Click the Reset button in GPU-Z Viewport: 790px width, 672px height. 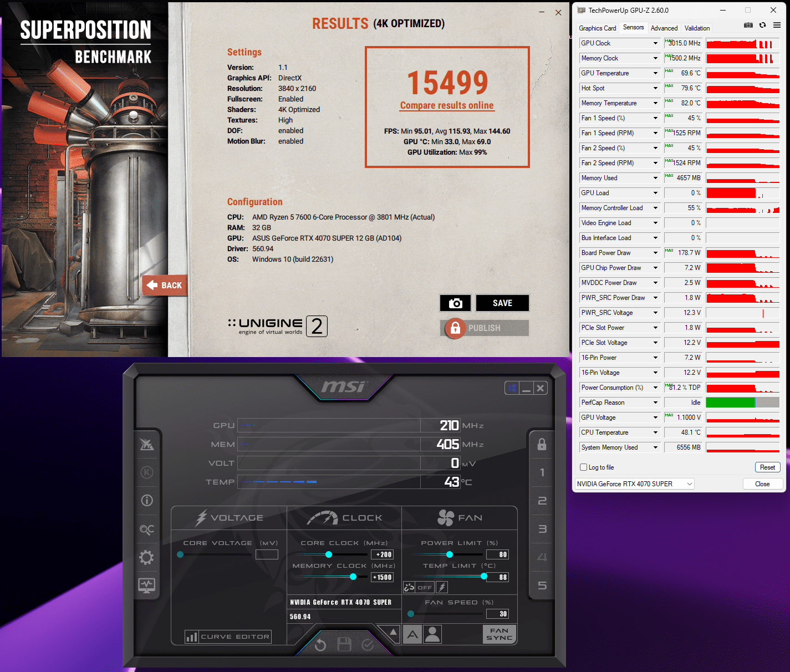click(x=767, y=467)
